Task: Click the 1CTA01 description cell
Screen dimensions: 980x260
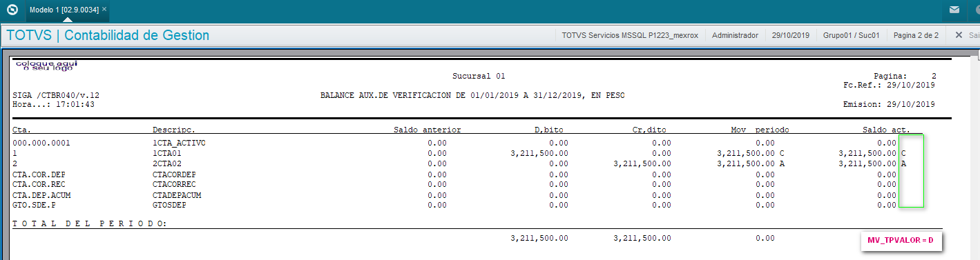Action: coord(166,153)
